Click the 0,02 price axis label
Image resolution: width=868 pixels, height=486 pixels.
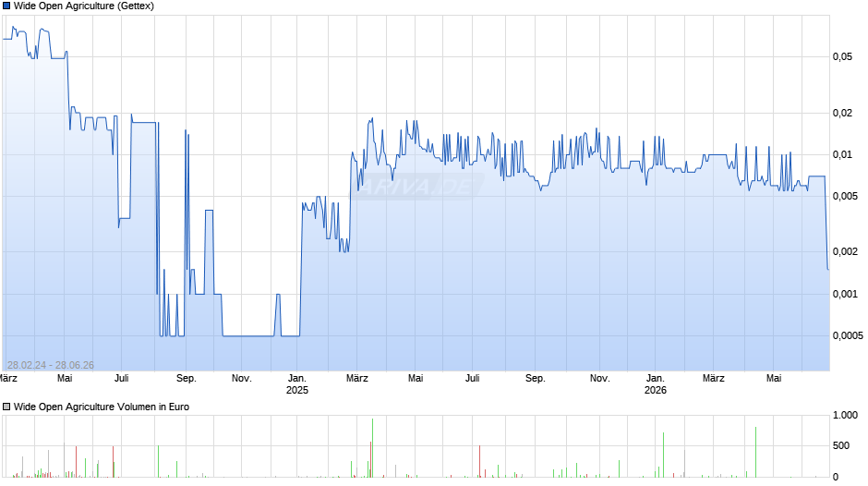(842, 113)
